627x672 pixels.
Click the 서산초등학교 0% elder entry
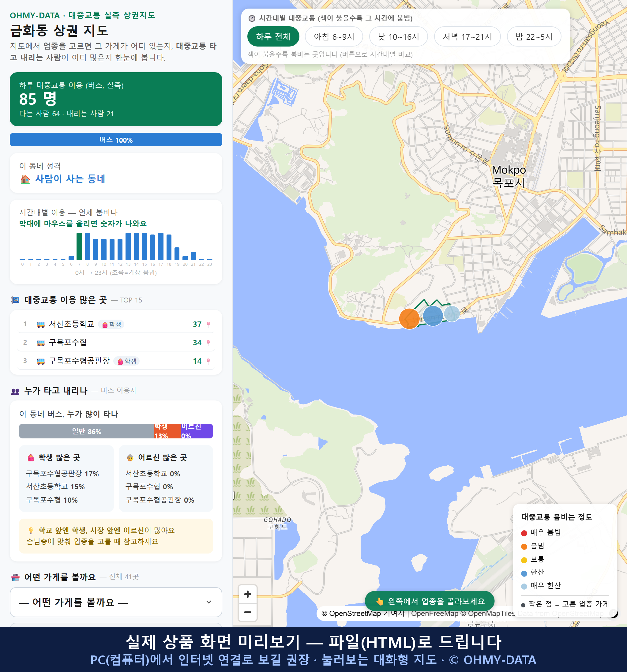coord(153,474)
